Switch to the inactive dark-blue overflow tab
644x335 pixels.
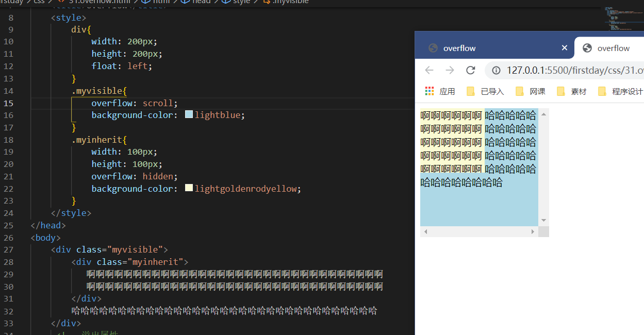click(494, 48)
